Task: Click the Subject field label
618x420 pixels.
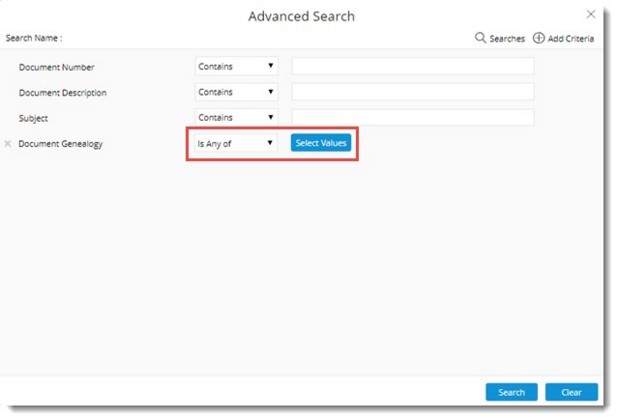Action: click(x=35, y=118)
